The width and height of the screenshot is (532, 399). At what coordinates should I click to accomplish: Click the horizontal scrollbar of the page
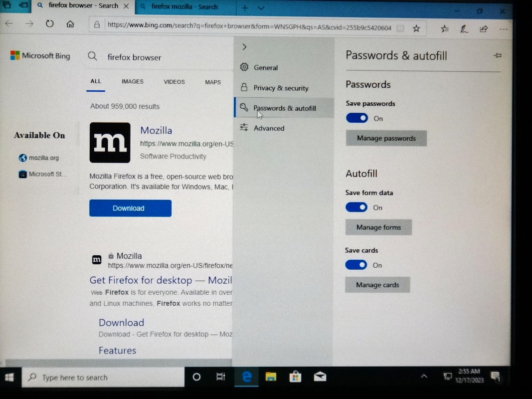point(119,363)
